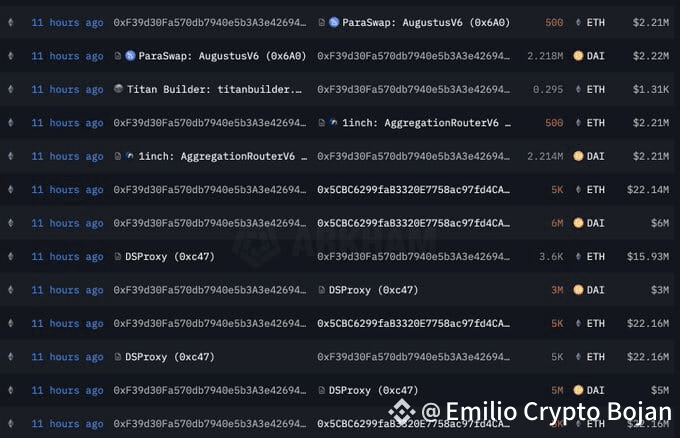
Task: Click the first row's 11 hours ago timestamp
Action: (x=67, y=23)
